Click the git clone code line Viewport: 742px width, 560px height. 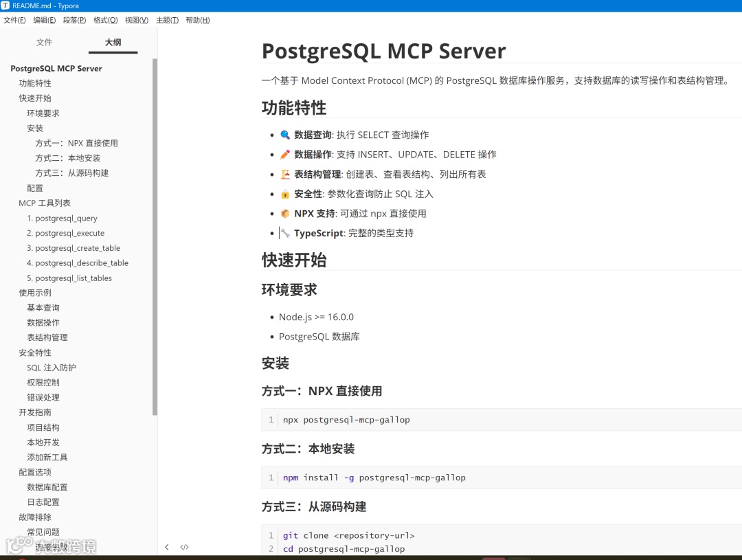(349, 535)
